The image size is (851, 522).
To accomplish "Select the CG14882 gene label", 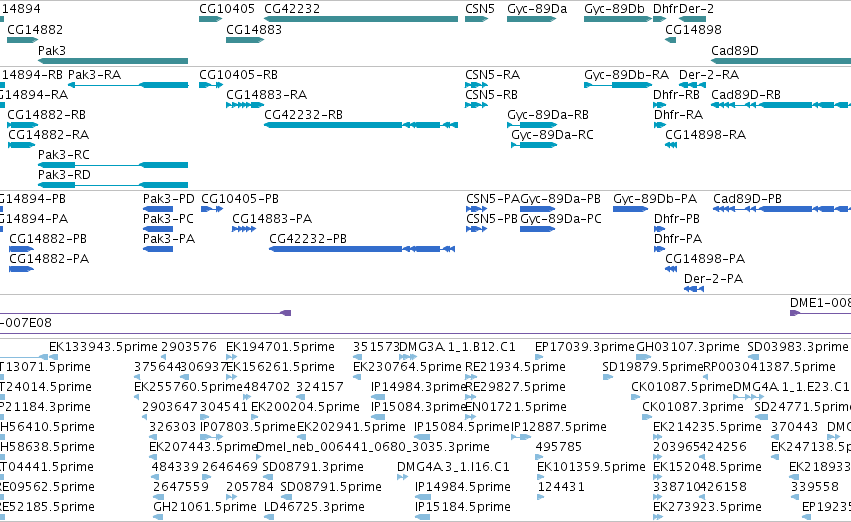I will coord(35,29).
